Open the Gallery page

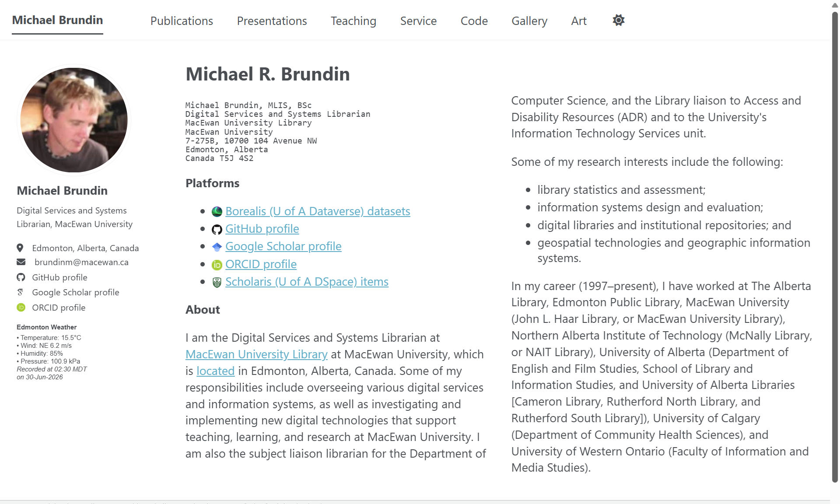click(529, 21)
